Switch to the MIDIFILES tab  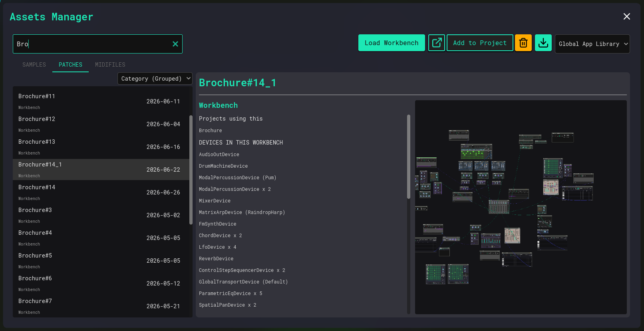pos(110,65)
